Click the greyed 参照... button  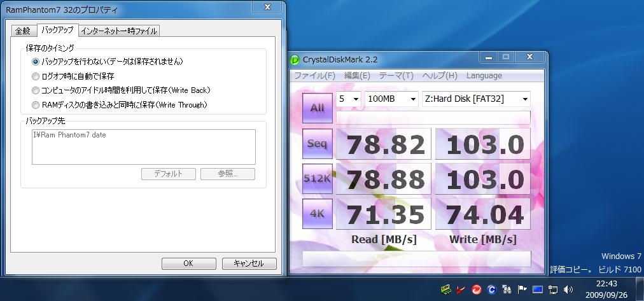pos(228,174)
